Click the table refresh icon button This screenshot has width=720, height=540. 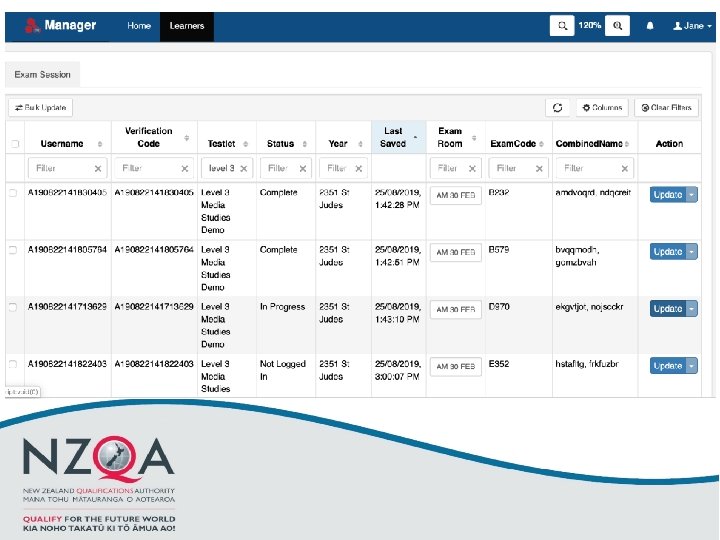[x=557, y=107]
